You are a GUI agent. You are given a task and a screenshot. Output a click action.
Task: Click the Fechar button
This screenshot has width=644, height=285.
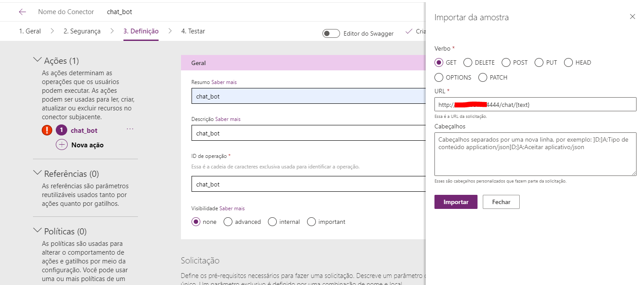pyautogui.click(x=501, y=201)
